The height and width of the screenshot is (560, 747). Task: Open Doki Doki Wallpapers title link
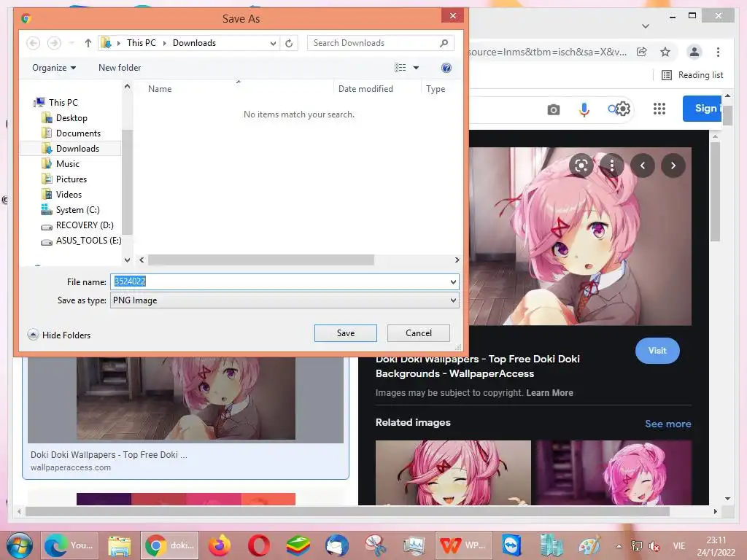click(x=478, y=366)
